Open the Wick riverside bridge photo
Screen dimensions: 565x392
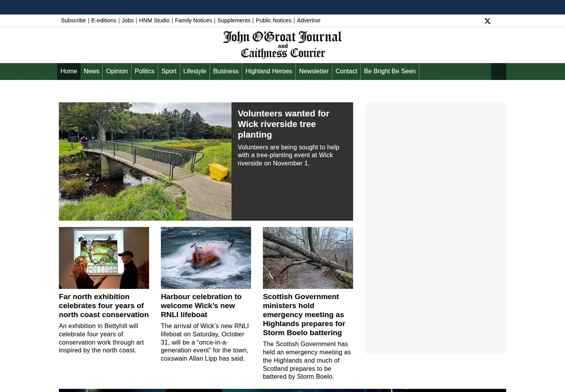coord(145,162)
